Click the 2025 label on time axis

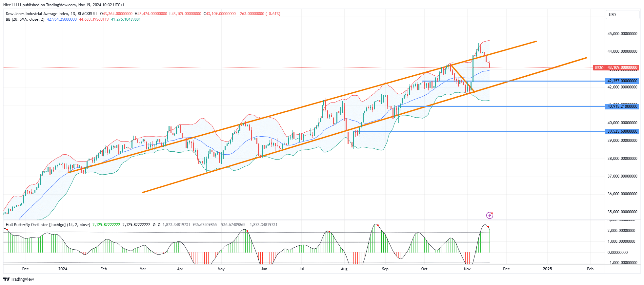[x=547, y=269]
